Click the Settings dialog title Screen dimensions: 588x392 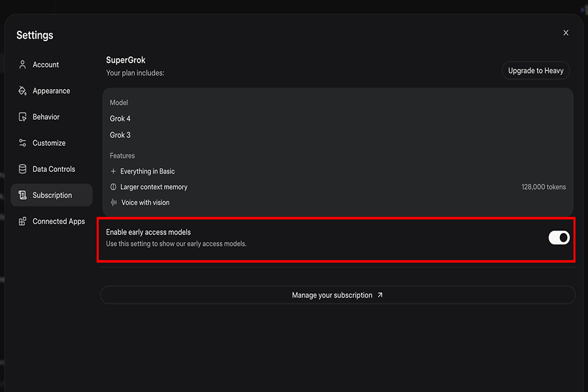click(35, 35)
